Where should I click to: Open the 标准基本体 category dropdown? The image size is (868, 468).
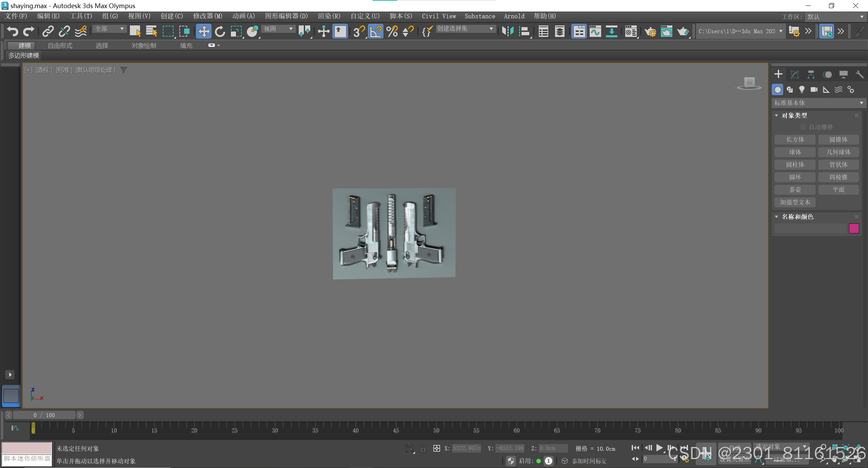pyautogui.click(x=818, y=103)
